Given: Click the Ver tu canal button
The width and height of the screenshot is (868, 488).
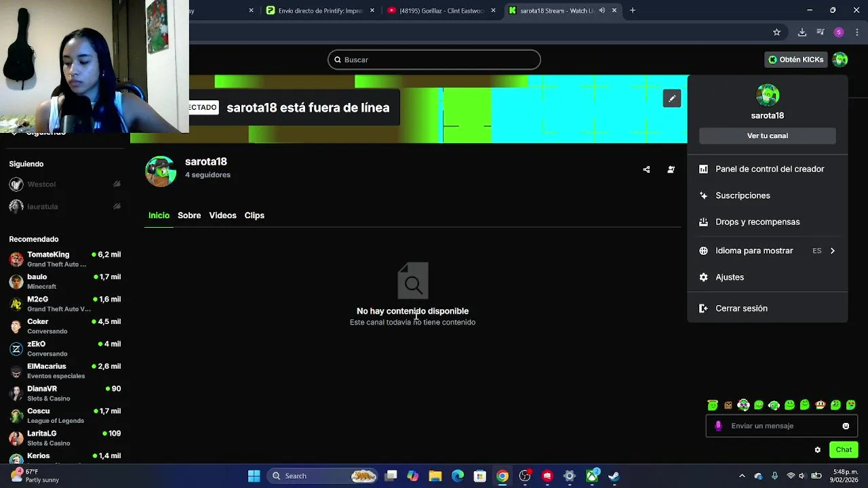Looking at the screenshot, I should coord(768,136).
